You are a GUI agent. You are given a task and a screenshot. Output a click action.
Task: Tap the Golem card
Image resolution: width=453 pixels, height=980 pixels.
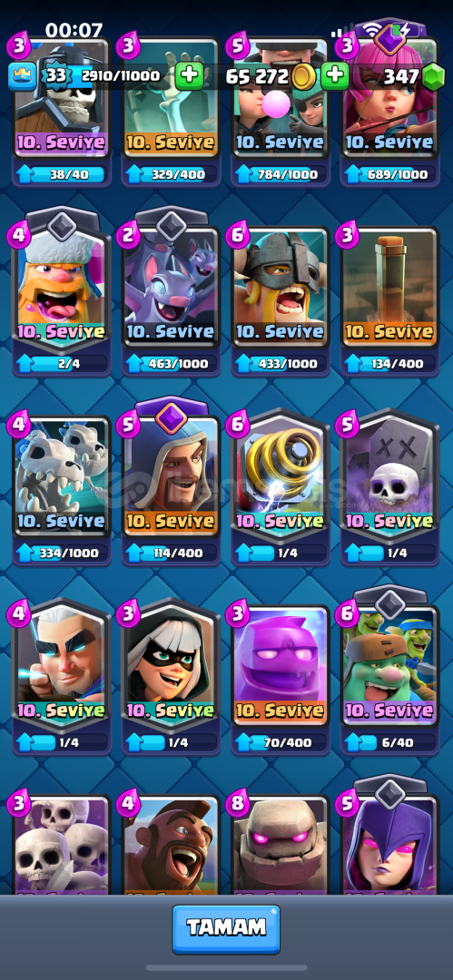pyautogui.click(x=281, y=844)
